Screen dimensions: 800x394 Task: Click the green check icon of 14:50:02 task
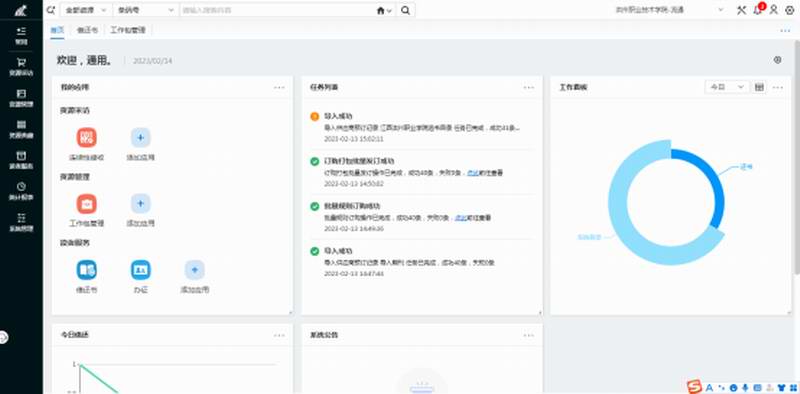[315, 161]
